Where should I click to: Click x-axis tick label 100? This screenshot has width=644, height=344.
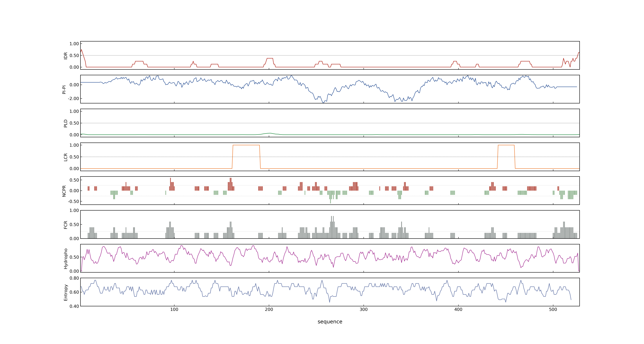pyautogui.click(x=174, y=309)
